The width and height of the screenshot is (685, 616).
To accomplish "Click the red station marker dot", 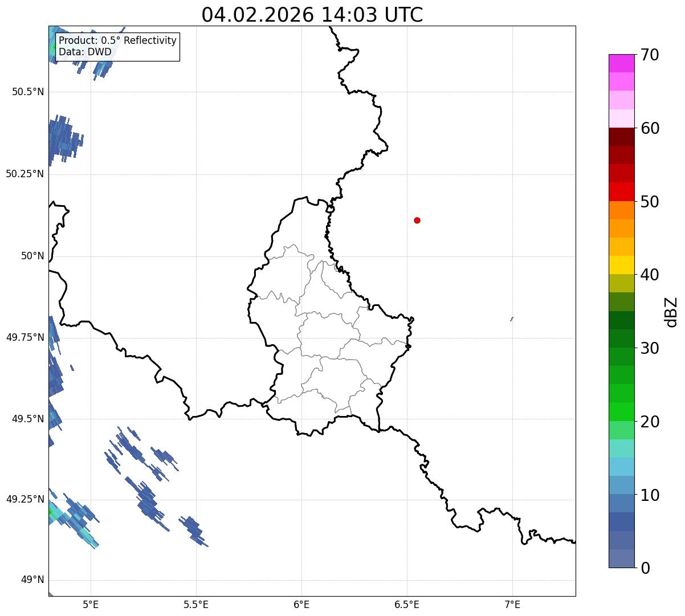I will 417,220.
